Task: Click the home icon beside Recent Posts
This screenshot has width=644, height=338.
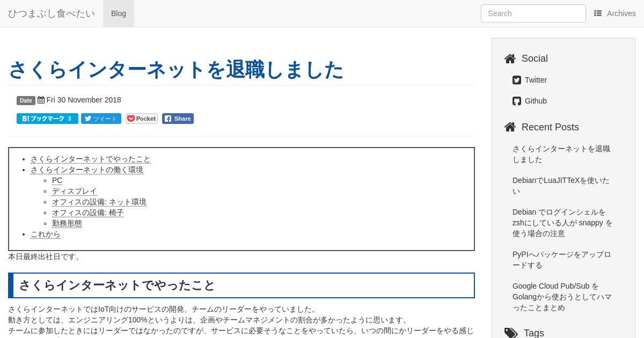Action: pyautogui.click(x=510, y=127)
